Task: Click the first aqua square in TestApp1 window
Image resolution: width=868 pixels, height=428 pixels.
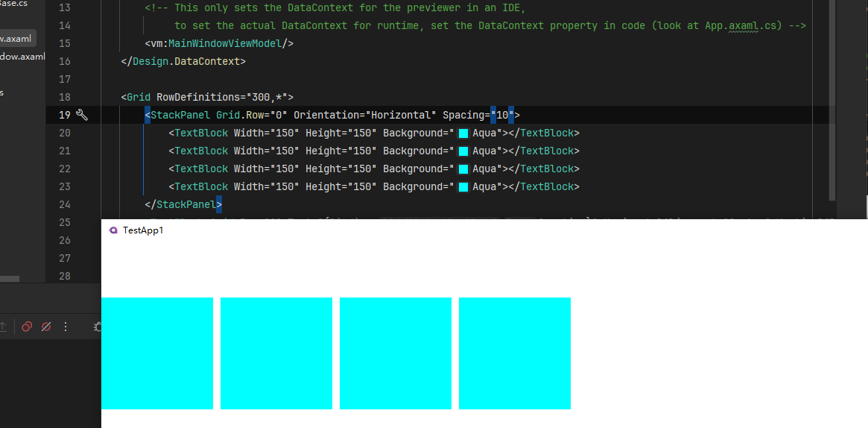Action: click(156, 353)
